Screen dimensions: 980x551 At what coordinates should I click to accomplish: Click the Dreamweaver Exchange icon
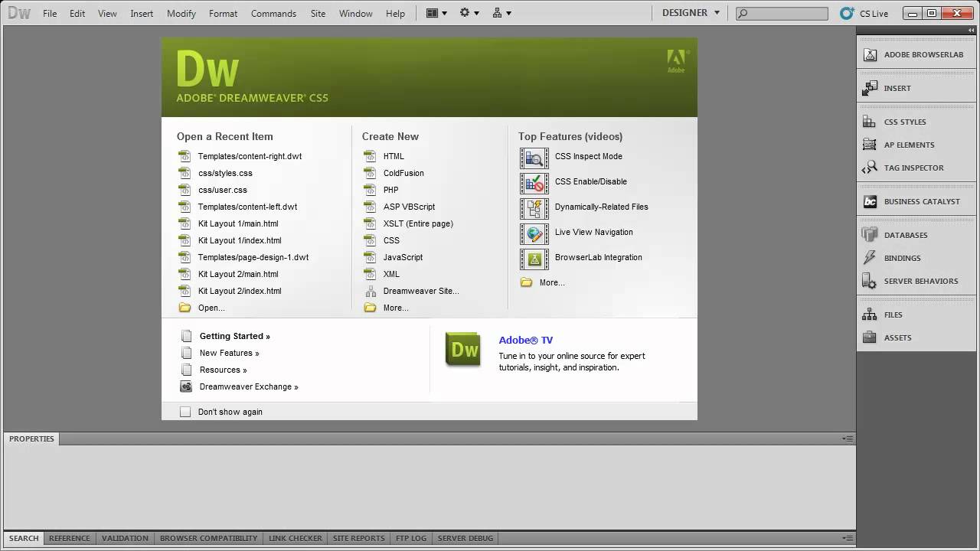coord(186,386)
